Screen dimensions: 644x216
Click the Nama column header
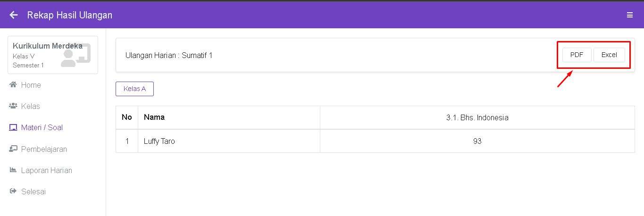(x=154, y=117)
